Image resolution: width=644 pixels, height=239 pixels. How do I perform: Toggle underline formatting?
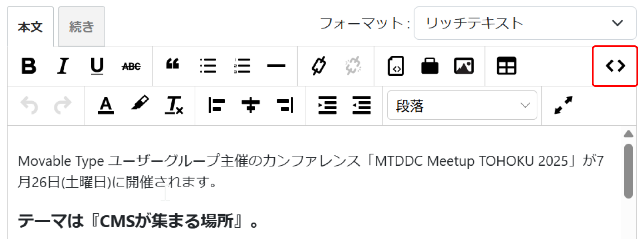pos(97,66)
